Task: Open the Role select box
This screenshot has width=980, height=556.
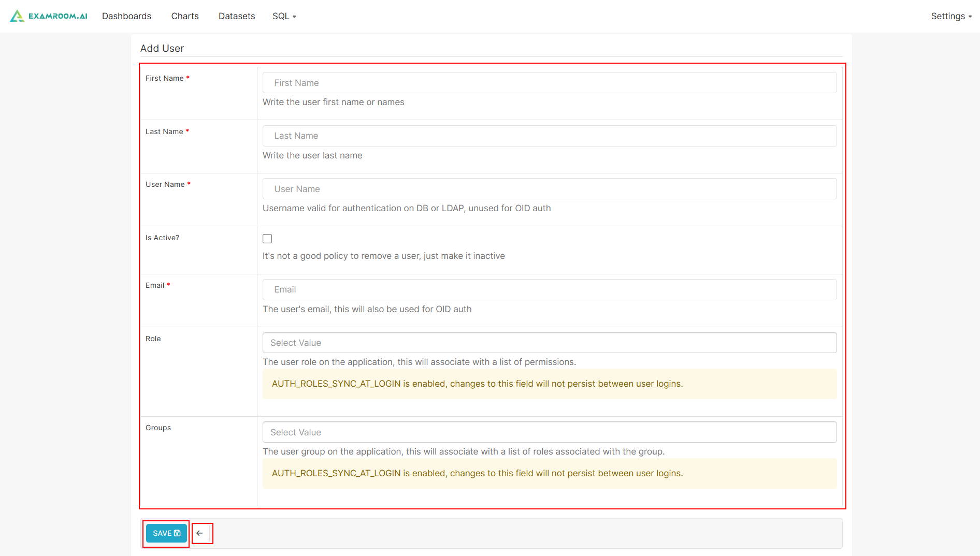Action: point(549,343)
